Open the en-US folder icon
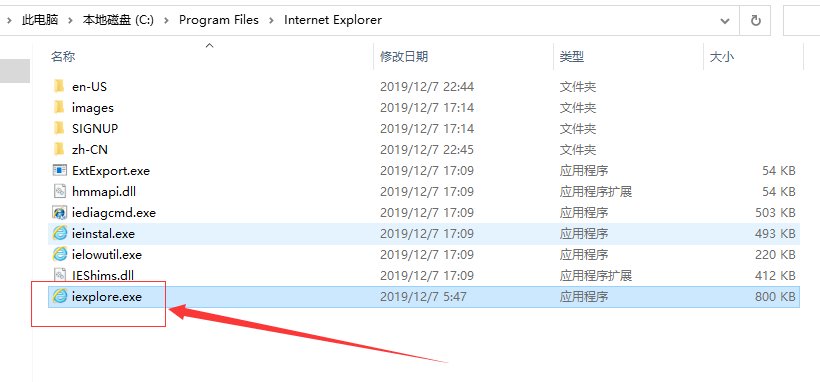The image size is (820, 382). click(59, 86)
